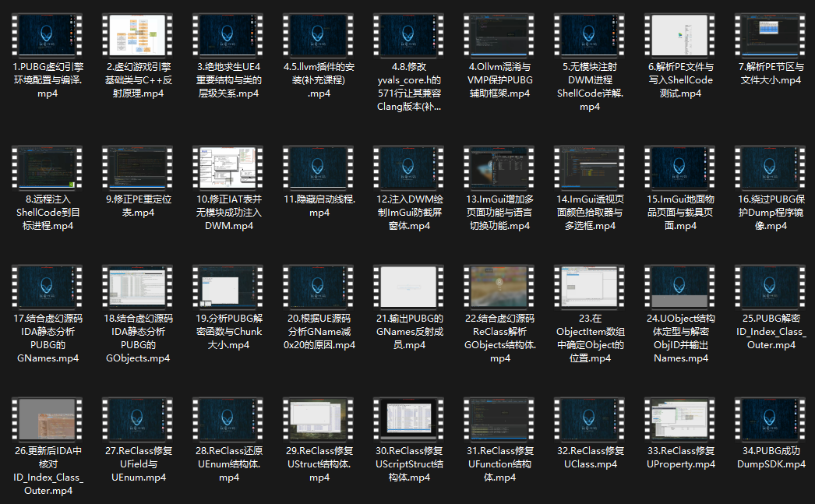Click the 26.更新后IDA中核对 video thumbnail

tap(48, 421)
